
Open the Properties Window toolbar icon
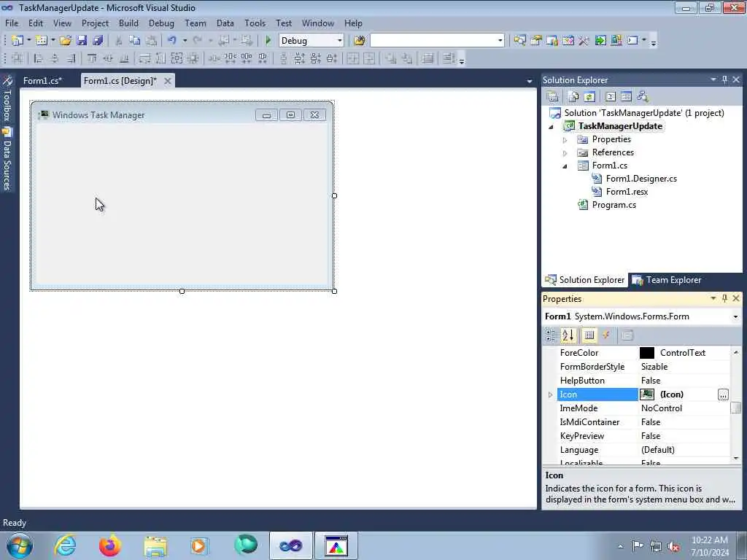[536, 41]
